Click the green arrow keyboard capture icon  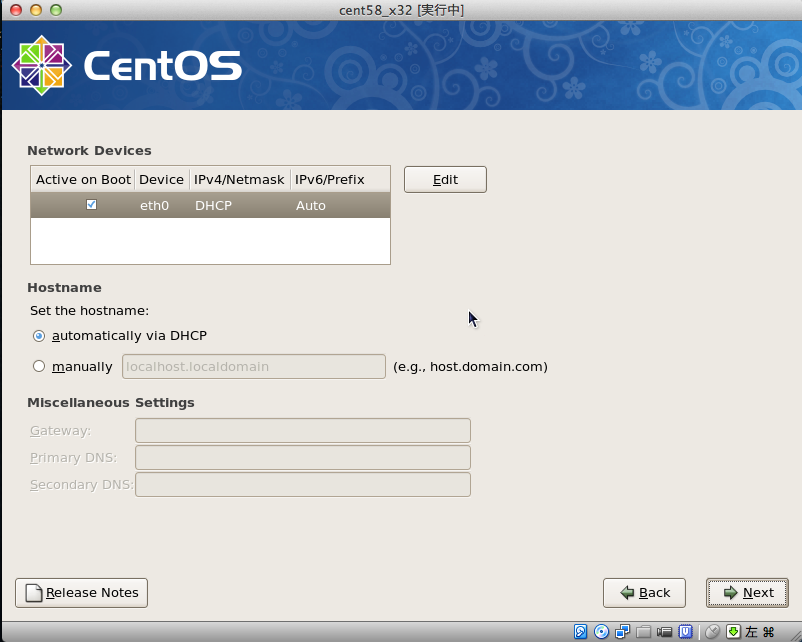733,632
